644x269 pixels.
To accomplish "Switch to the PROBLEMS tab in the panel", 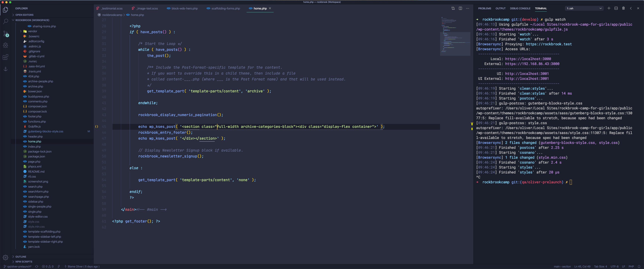I will (484, 8).
